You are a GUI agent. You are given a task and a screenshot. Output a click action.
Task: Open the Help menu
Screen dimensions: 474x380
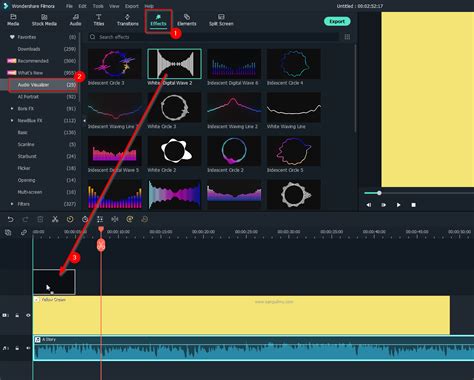pos(149,6)
